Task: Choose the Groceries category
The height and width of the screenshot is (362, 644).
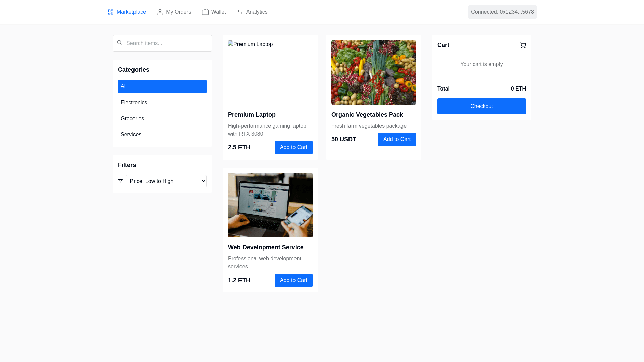Action: tap(162, 119)
